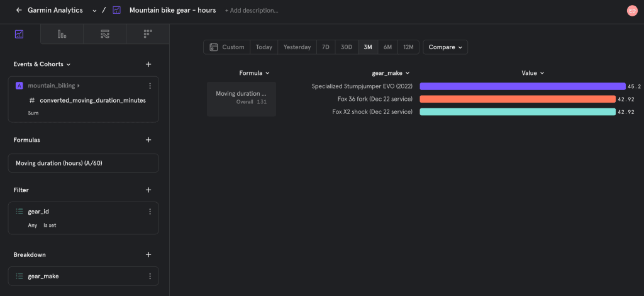Click the Yesterday date button

tap(297, 47)
